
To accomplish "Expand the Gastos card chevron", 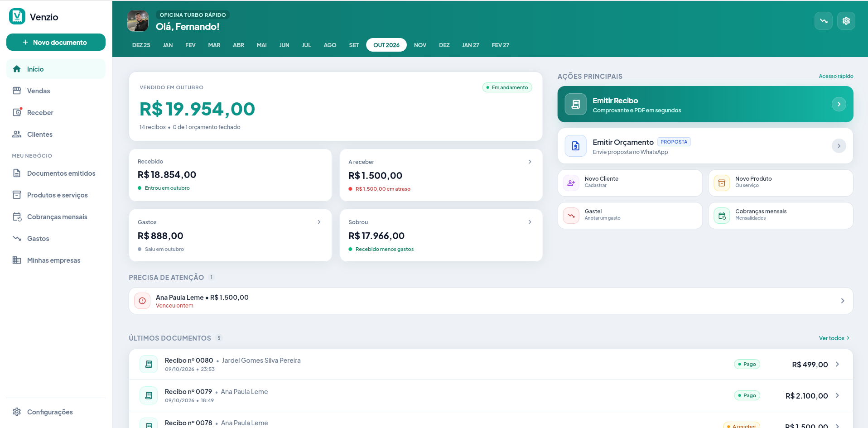I will tap(319, 222).
